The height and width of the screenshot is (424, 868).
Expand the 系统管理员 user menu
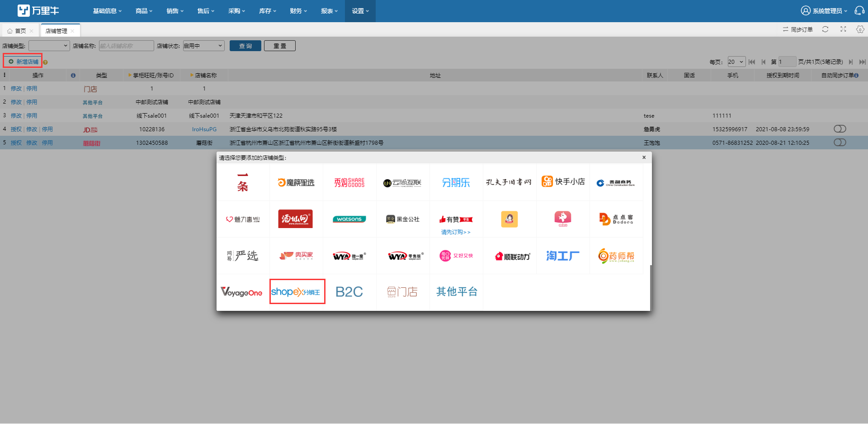(x=824, y=11)
